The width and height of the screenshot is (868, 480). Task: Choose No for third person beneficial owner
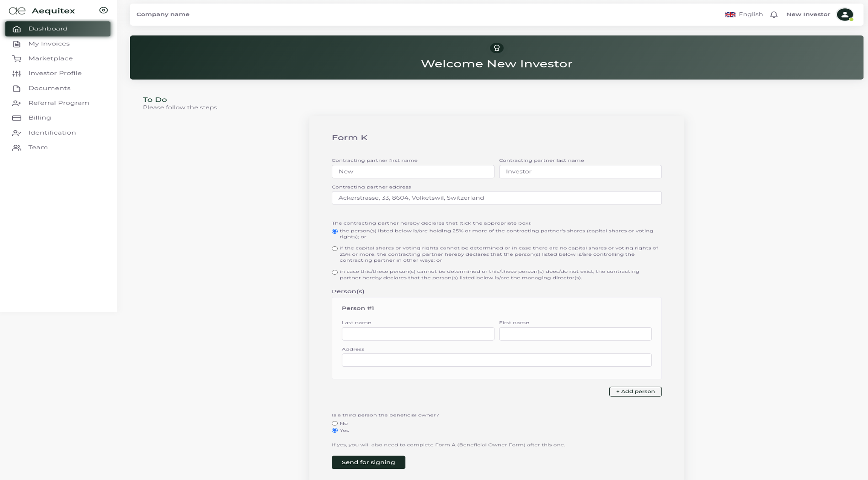334,423
